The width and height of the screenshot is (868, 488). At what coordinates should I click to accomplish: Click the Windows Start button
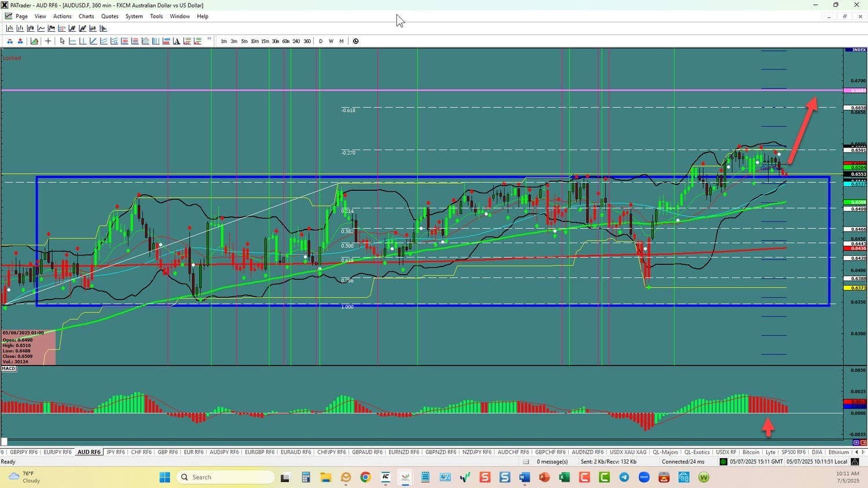tap(165, 477)
